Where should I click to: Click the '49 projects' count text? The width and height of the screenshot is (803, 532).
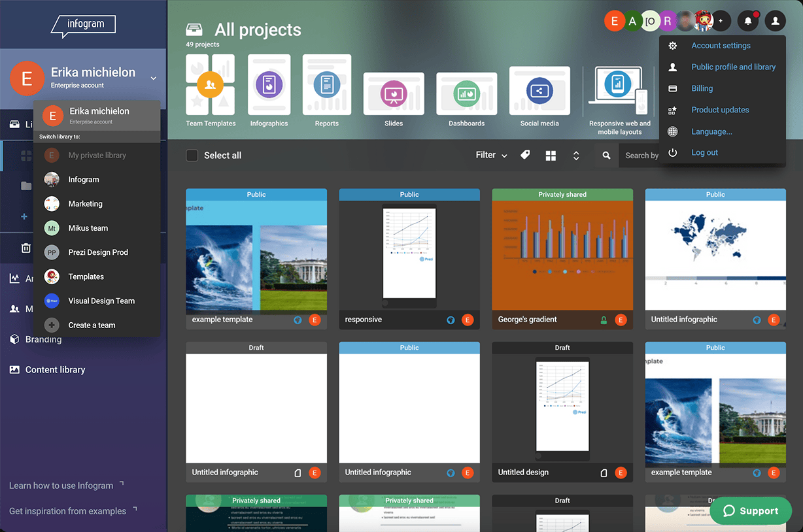pyautogui.click(x=203, y=44)
